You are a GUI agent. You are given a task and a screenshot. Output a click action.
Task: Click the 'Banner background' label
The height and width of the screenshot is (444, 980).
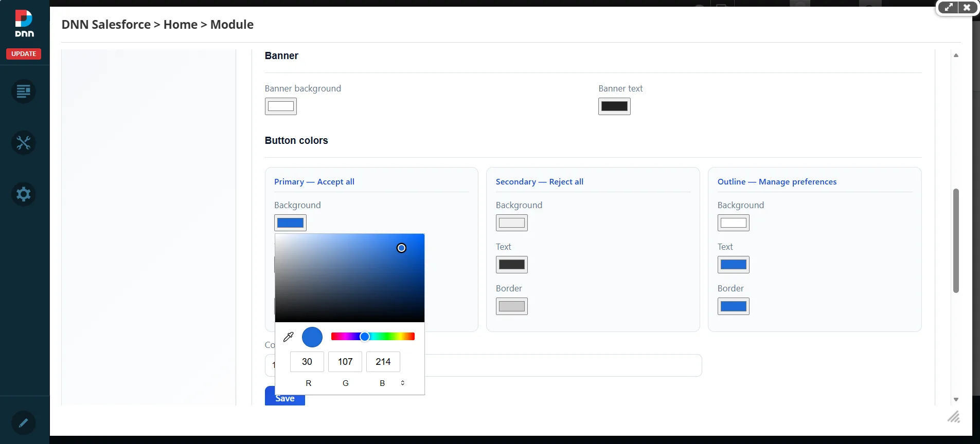tap(303, 88)
